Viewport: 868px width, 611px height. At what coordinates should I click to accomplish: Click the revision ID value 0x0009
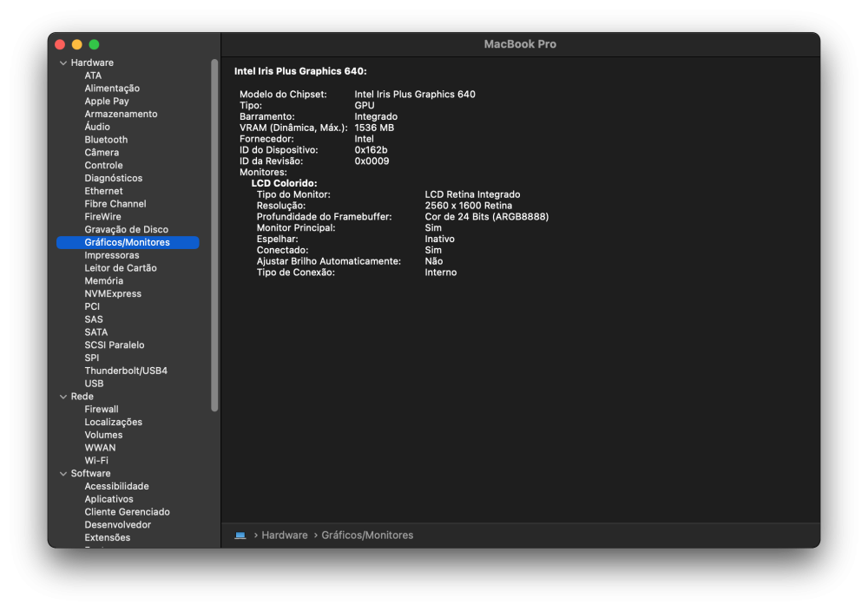(x=372, y=161)
